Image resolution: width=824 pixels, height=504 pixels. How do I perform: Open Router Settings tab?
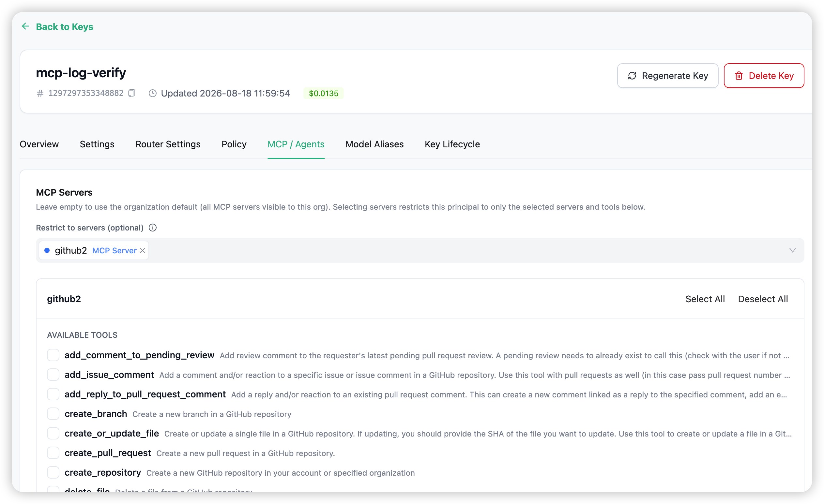tap(168, 144)
